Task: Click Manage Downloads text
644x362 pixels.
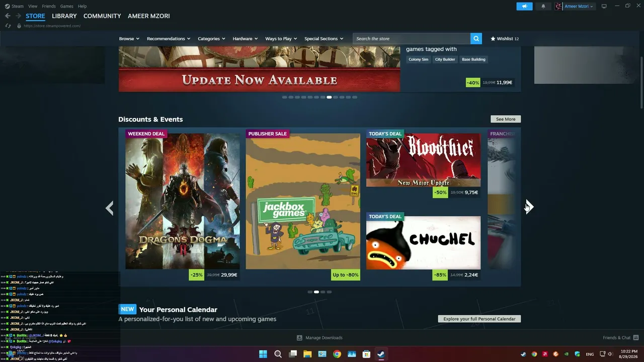Action: (324, 338)
